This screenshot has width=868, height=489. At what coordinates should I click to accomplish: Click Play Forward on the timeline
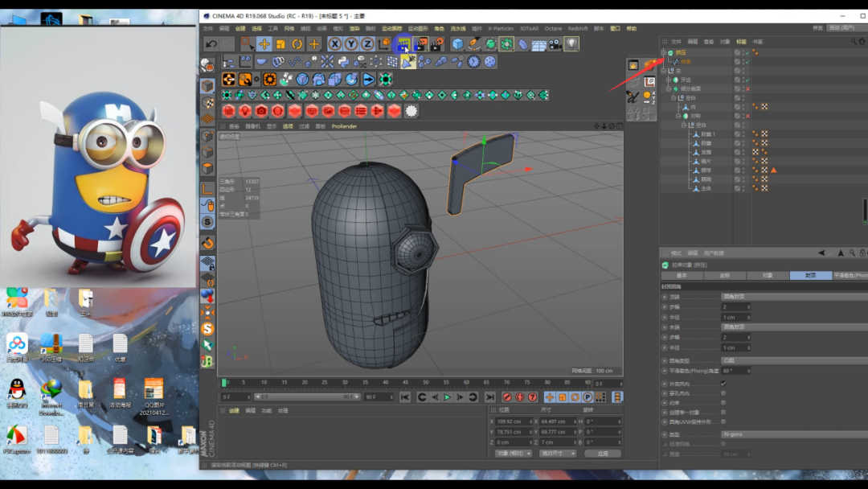tap(448, 397)
